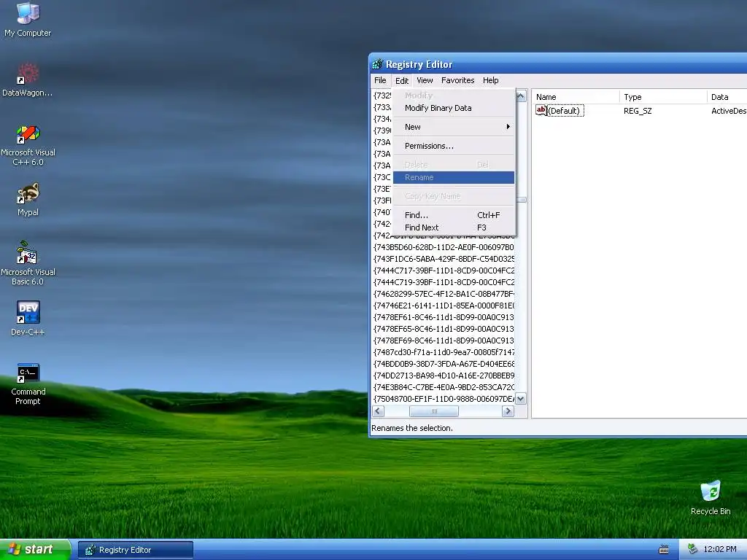The image size is (747, 560).
Task: Select key {74E3B84C-C7BE-4E0A-9BD2-853CA72
Action: tap(444, 387)
